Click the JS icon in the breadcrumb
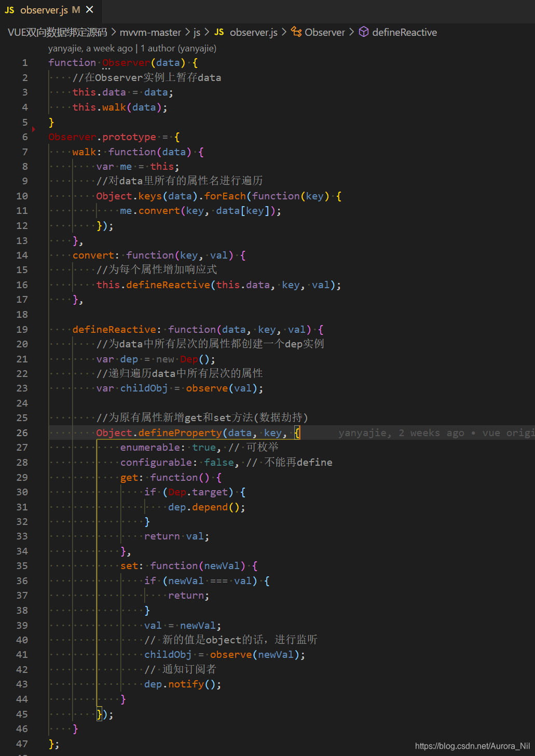This screenshot has height=756, width=535. pyautogui.click(x=219, y=32)
